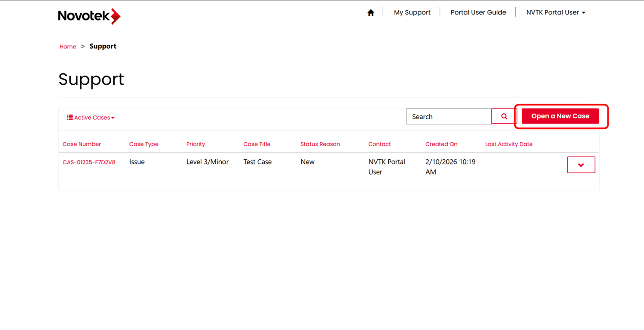Sort by Priority column header

[196, 144]
